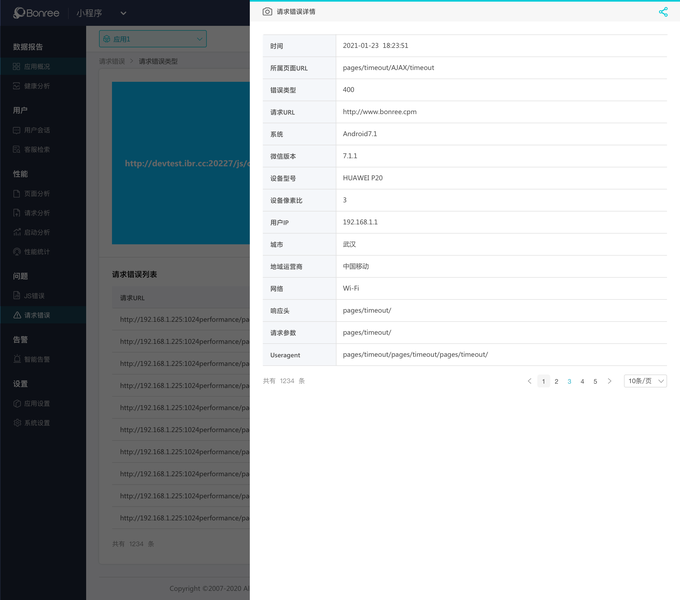Open the 10条/页 page size dropdown

[x=645, y=381]
